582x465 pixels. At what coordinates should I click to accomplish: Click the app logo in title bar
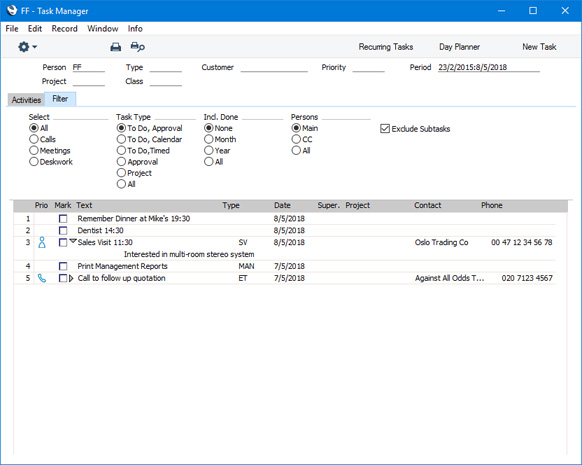(12, 10)
